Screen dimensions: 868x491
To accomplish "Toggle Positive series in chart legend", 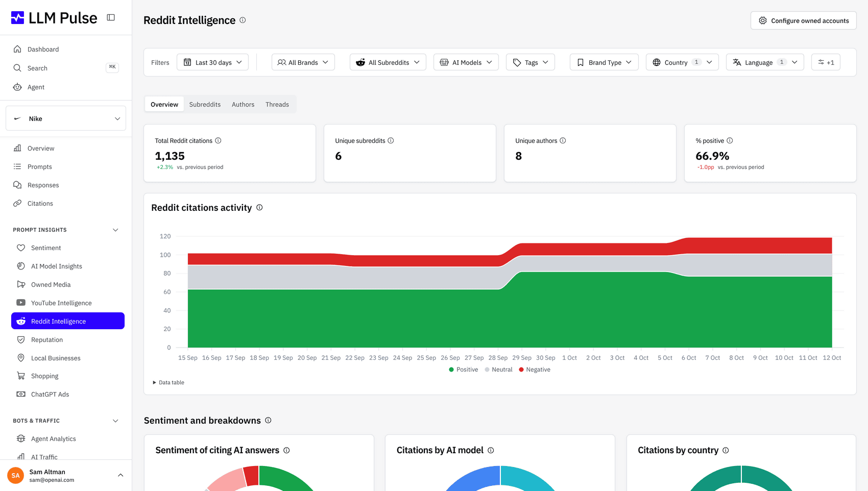I will pyautogui.click(x=463, y=370).
